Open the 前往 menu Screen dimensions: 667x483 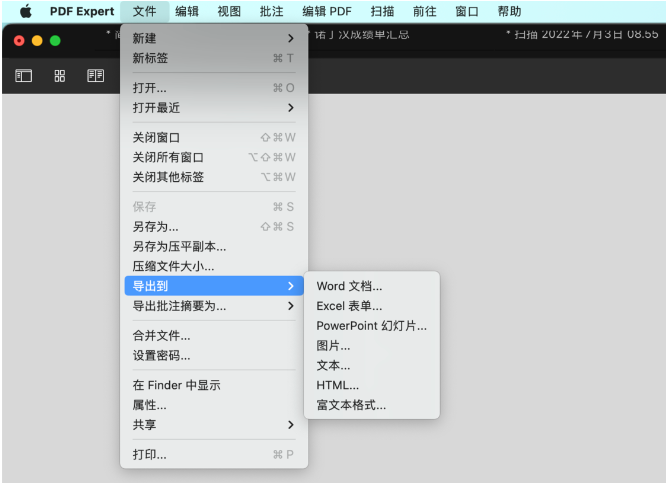coord(425,11)
